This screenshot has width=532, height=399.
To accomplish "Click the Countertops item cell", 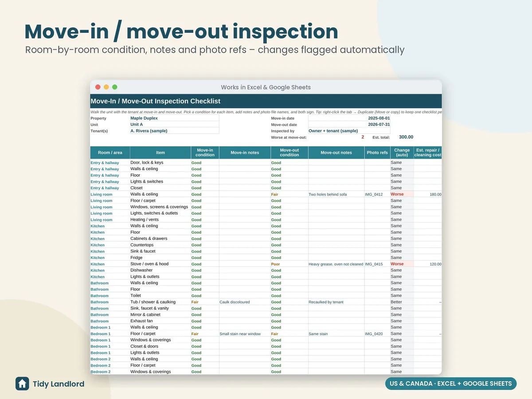I will pos(160,245).
